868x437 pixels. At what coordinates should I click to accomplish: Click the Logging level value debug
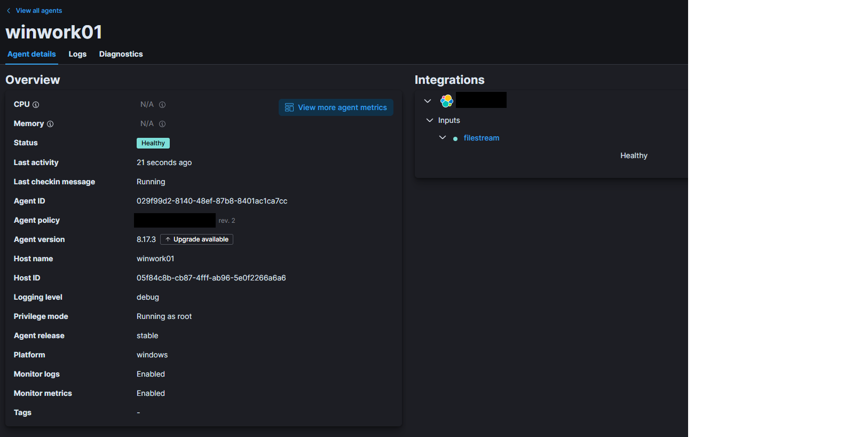(148, 297)
